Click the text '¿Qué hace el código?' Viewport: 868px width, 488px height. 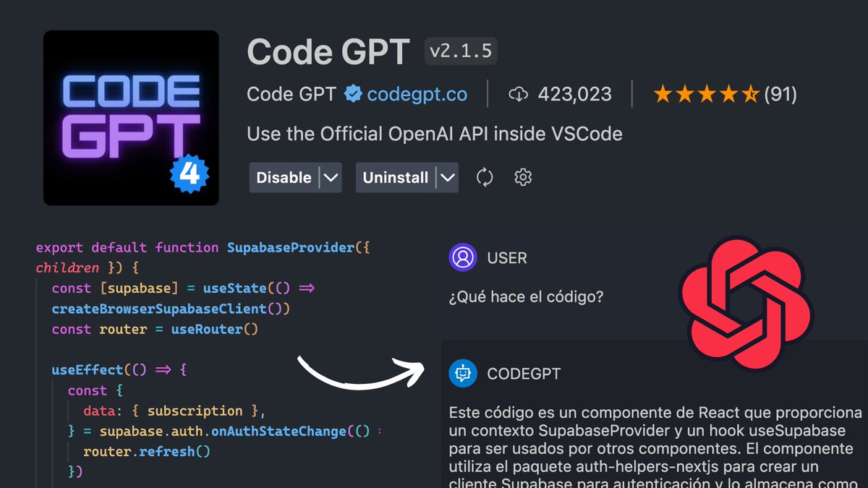(526, 297)
